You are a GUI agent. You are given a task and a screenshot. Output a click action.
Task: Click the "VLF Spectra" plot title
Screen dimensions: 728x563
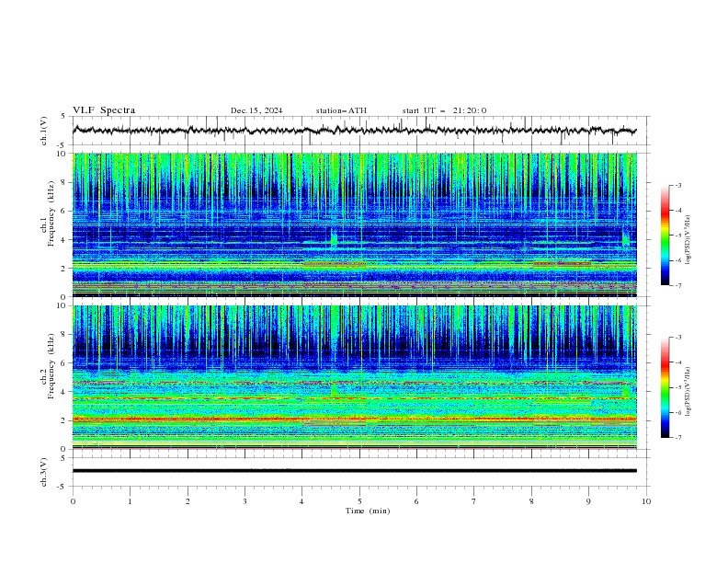(104, 110)
